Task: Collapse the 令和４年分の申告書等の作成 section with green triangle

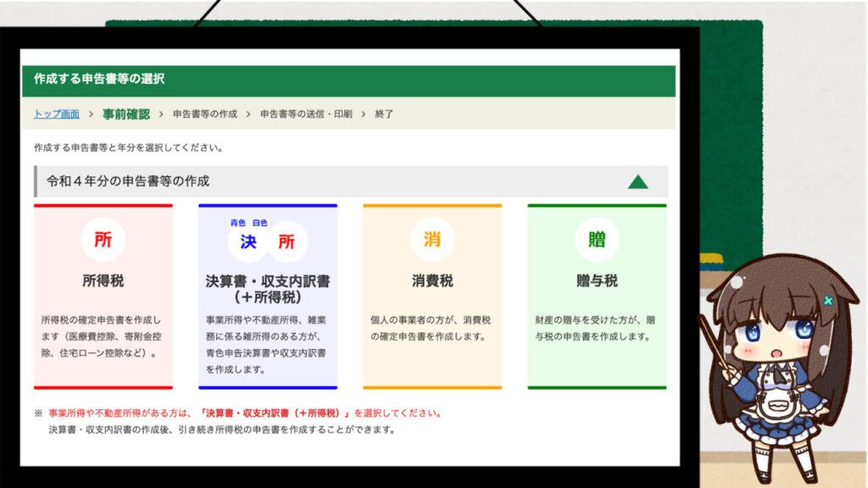Action: point(637,181)
